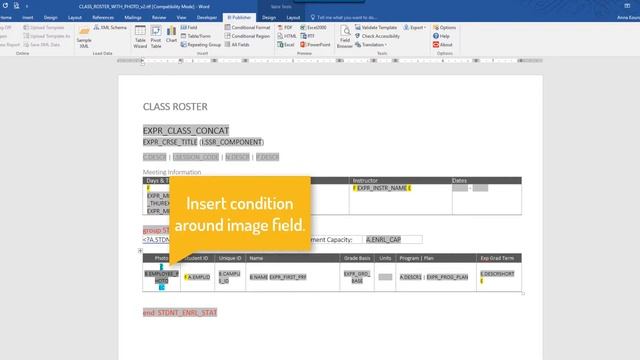The width and height of the screenshot is (640, 360).
Task: Preview the template as HTML
Action: tap(287, 36)
